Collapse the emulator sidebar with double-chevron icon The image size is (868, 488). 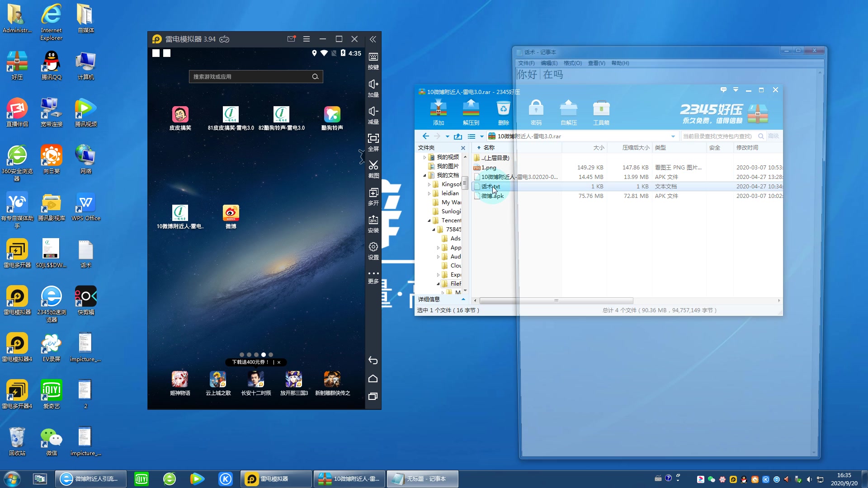pyautogui.click(x=373, y=39)
